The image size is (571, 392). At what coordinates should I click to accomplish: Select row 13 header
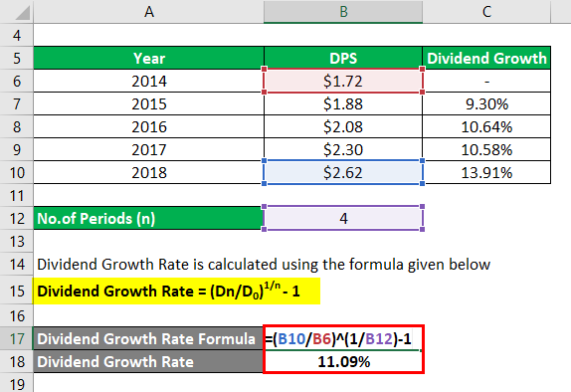coord(16,241)
